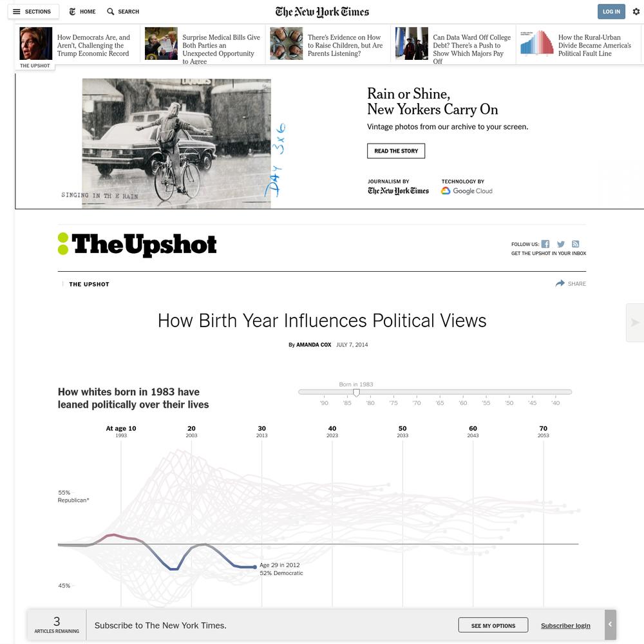This screenshot has width=644, height=644.
Task: Expand the next-article arrow tab on right edge
Action: click(635, 323)
